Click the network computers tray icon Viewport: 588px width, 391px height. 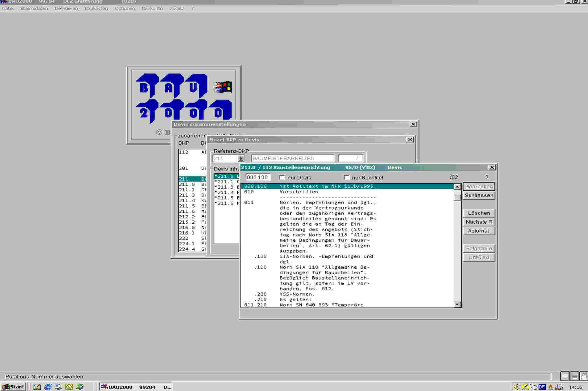(x=559, y=387)
